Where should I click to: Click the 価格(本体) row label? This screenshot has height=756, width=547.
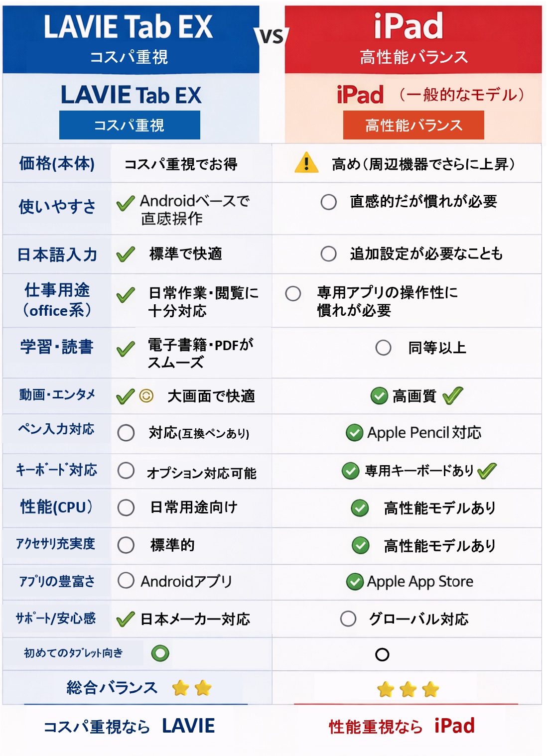pos(57,163)
